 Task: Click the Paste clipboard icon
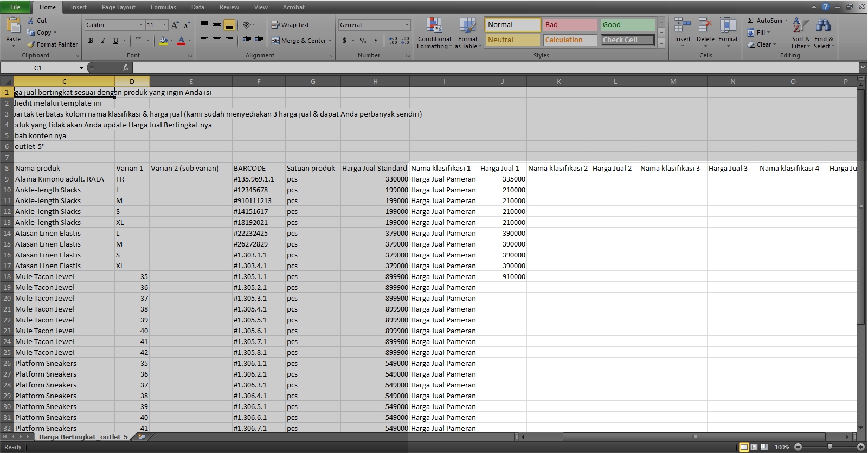pyautogui.click(x=13, y=25)
